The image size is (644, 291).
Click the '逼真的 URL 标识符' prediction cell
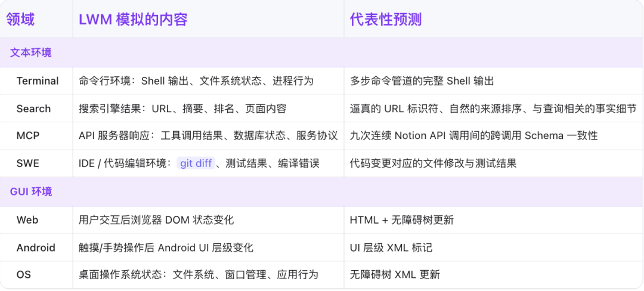click(x=493, y=109)
